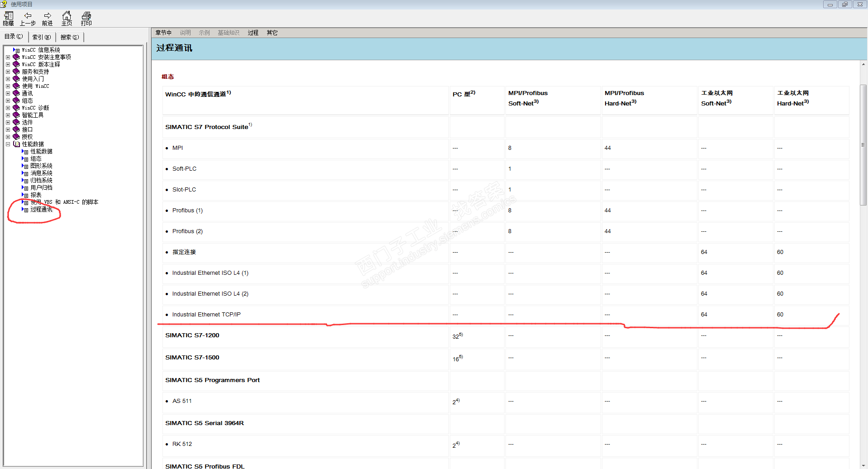The image size is (868, 469).
Task: Go back with the 上一步 arrow icon
Action: [28, 15]
